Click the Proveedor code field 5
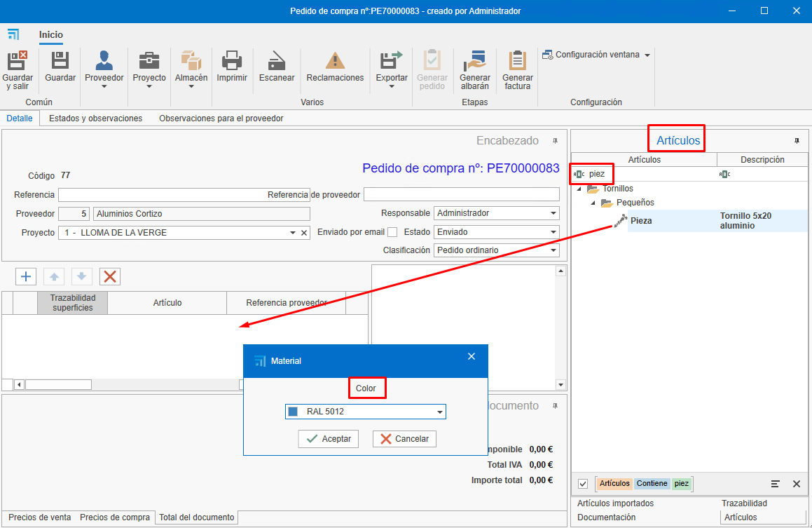 click(74, 214)
